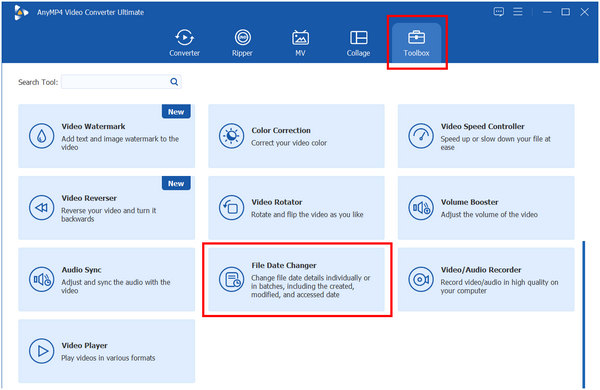Click the AnyMP4 Video Converter Ultimate title

(x=90, y=12)
